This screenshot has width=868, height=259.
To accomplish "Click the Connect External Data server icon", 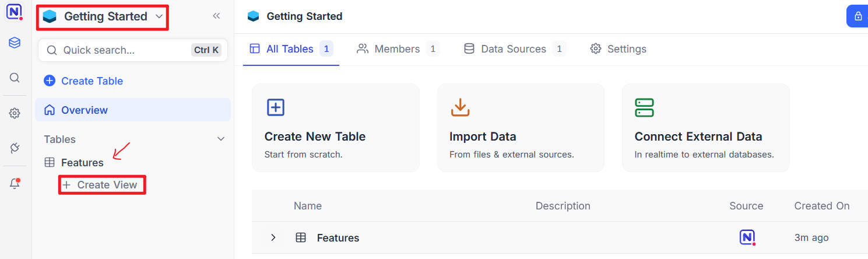I will coord(644,107).
